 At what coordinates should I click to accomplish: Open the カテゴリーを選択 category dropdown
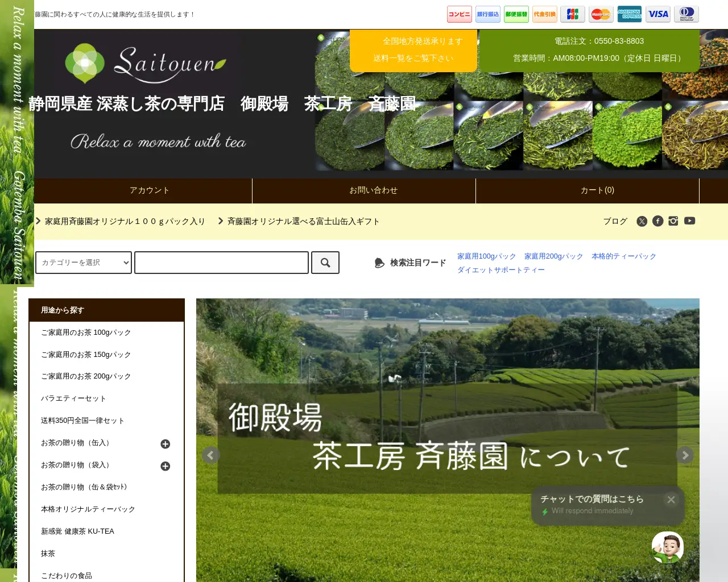pos(83,262)
